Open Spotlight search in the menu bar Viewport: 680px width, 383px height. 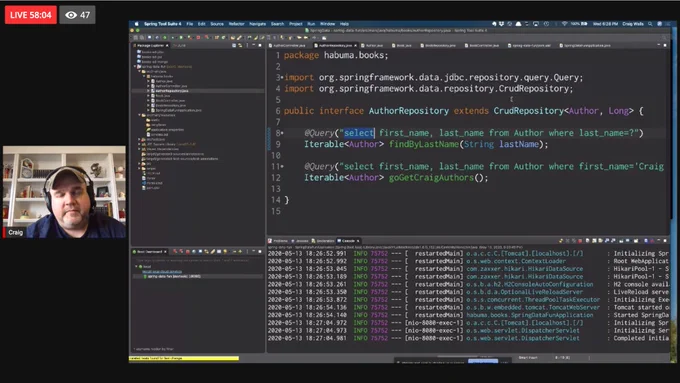pyautogui.click(x=650, y=24)
